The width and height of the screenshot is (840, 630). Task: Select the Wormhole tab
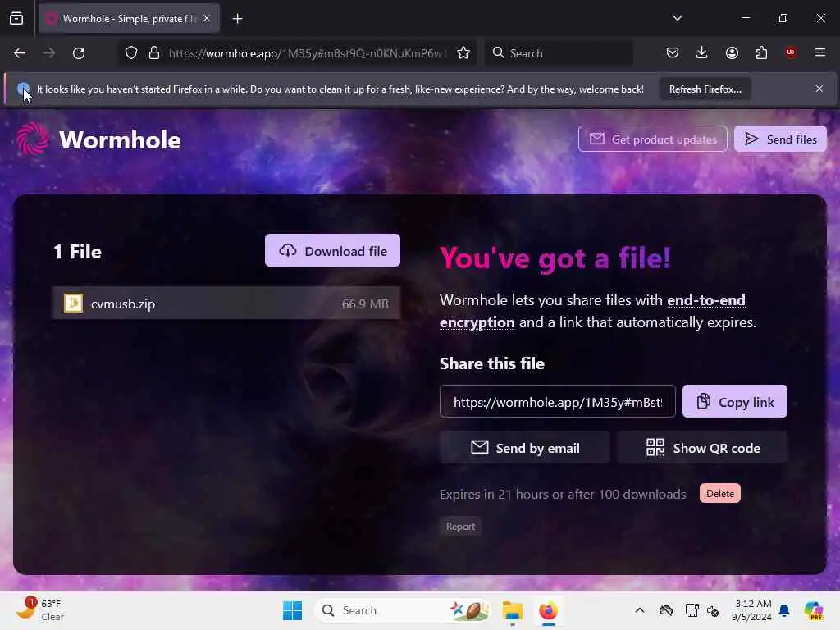coord(129,19)
